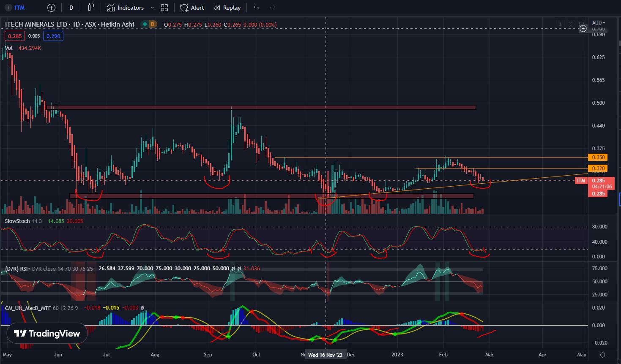Image resolution: width=621 pixels, height=364 pixels.
Task: Click the 2023 label on time axis
Action: tap(397, 355)
